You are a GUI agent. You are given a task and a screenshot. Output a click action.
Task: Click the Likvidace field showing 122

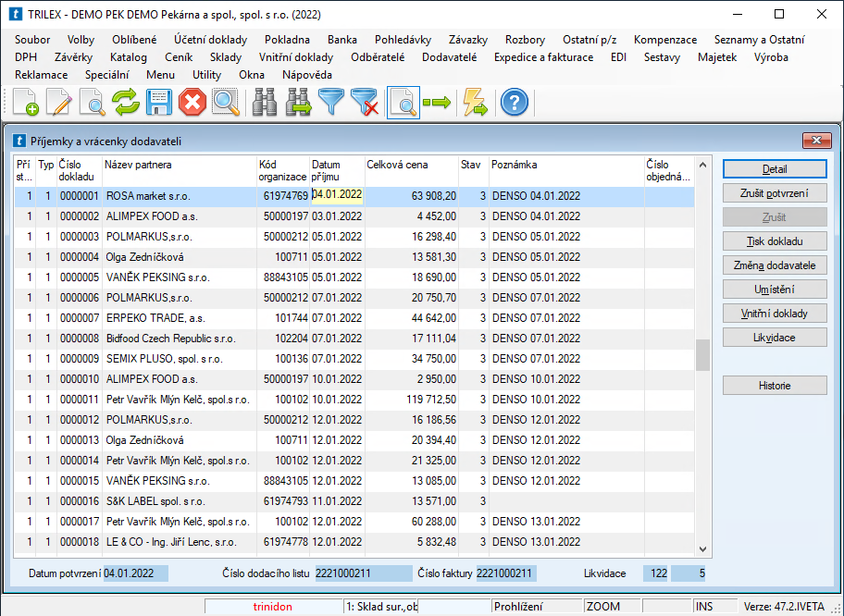[x=655, y=573]
